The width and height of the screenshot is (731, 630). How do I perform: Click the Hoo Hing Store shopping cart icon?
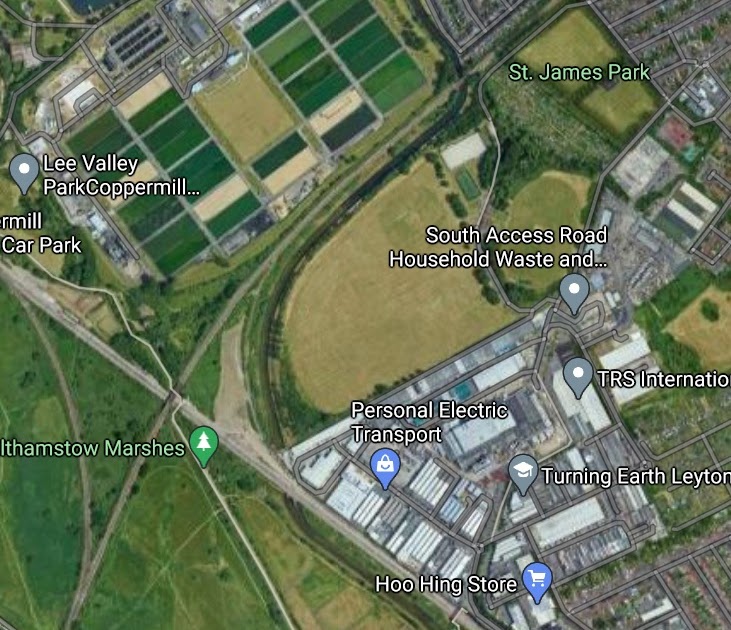[537, 583]
